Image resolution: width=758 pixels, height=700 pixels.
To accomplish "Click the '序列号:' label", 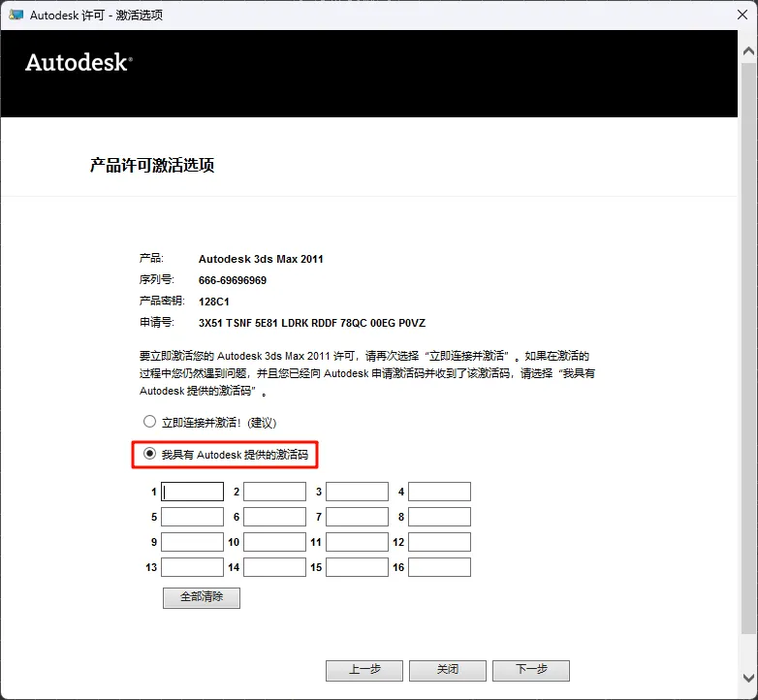I will [157, 280].
